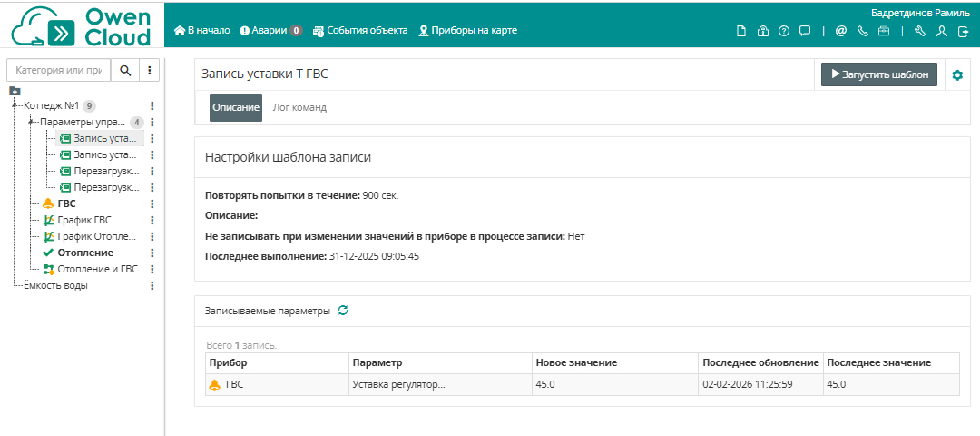Click the logout icon in header

pos(964,31)
